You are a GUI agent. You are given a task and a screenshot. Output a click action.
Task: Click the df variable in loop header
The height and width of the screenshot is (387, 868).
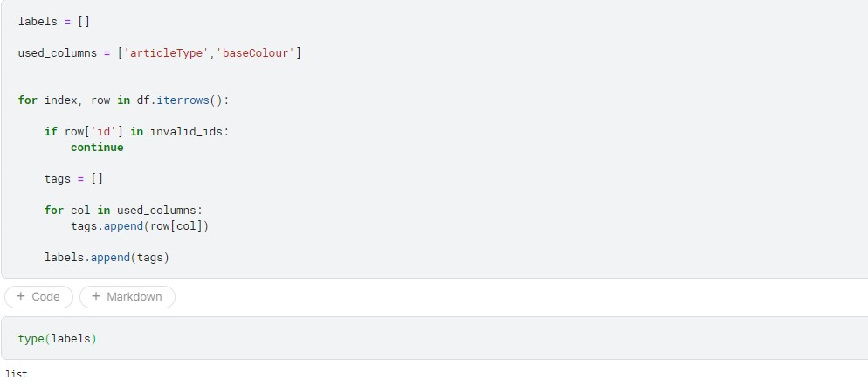143,100
